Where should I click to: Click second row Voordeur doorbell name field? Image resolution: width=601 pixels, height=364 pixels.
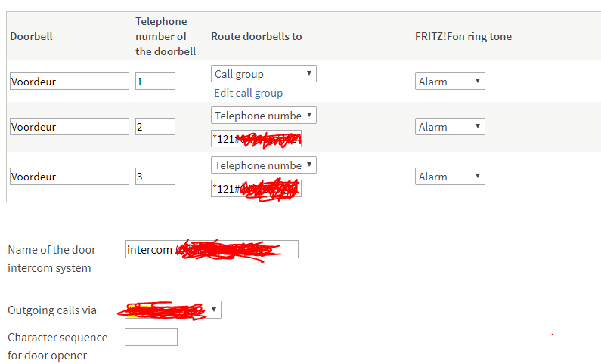pyautogui.click(x=69, y=127)
